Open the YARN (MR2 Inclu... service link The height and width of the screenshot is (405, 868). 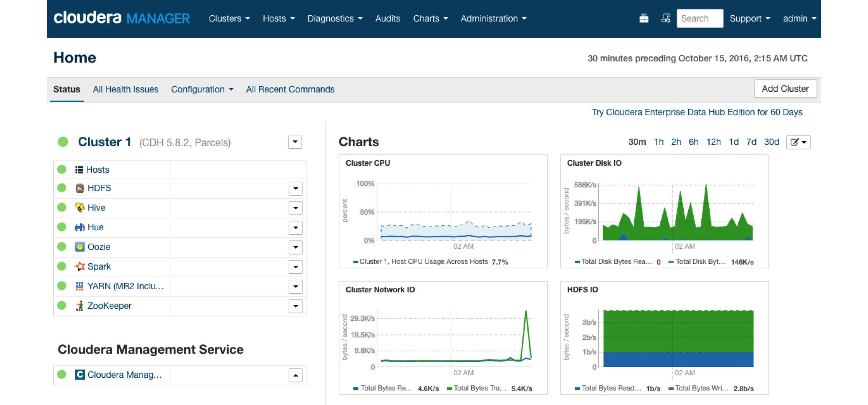pos(126,286)
